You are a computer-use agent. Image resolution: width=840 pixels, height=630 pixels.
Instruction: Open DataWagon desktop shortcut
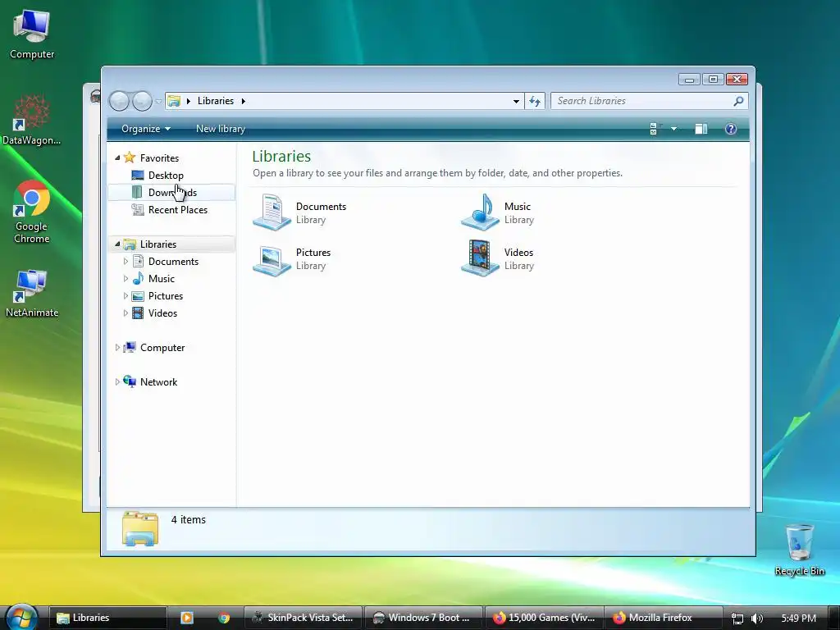point(32,120)
